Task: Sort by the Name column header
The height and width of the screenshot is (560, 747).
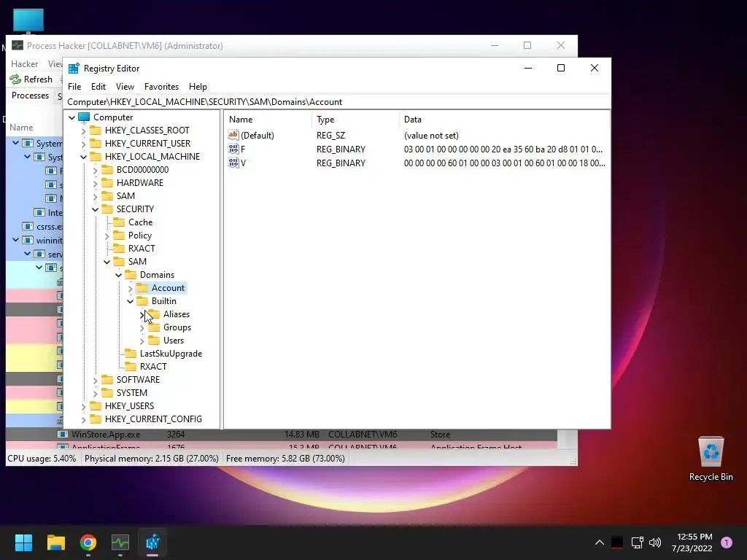Action: pyautogui.click(x=268, y=120)
